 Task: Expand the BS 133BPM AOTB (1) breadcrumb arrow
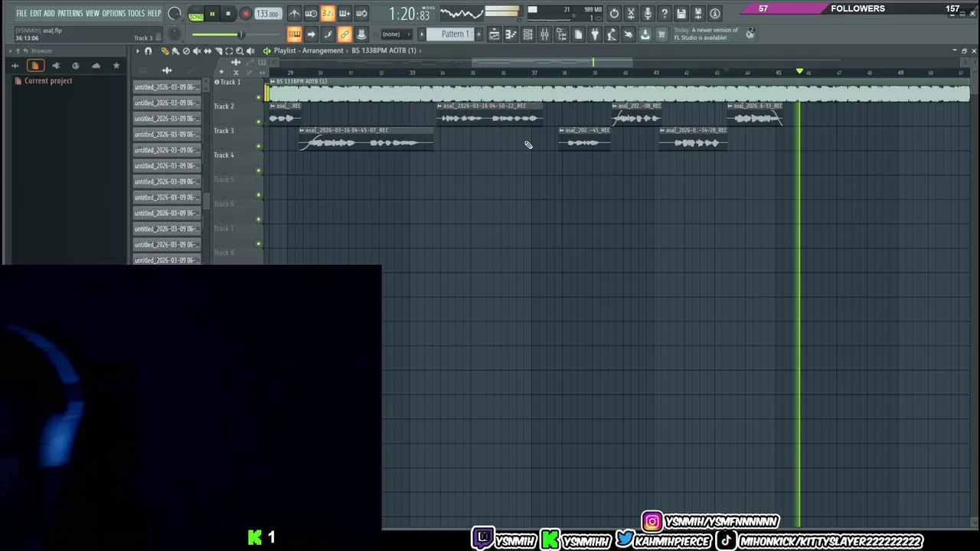pyautogui.click(x=421, y=51)
